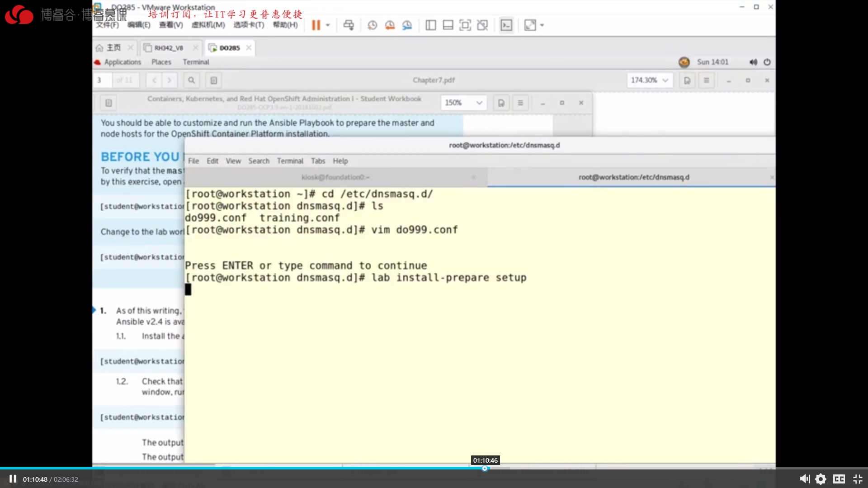
Task: Switch to kiosk@foundation0 terminal tab
Action: [335, 177]
